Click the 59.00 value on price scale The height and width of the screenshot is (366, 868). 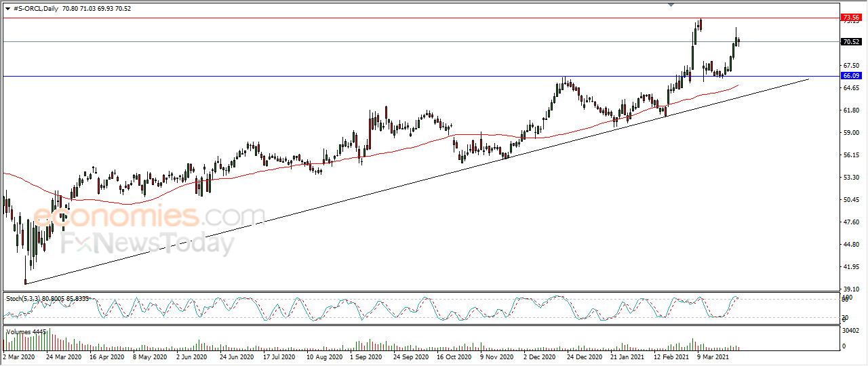pos(850,132)
